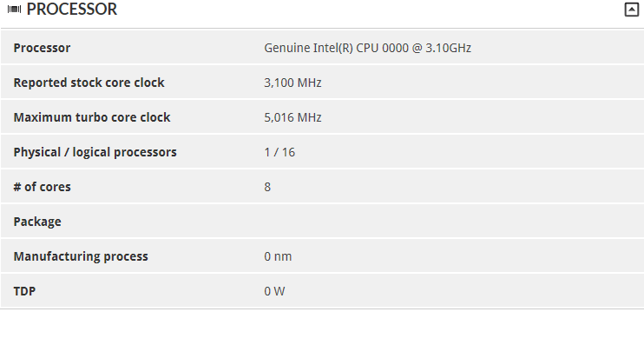The height and width of the screenshot is (345, 644).
Task: Select the # of cores label
Action: [42, 187]
